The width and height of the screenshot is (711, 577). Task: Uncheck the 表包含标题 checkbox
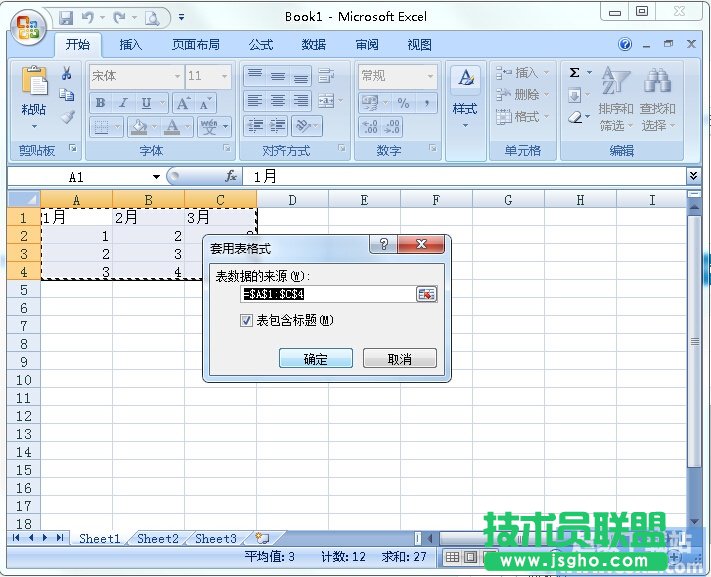coord(247,321)
